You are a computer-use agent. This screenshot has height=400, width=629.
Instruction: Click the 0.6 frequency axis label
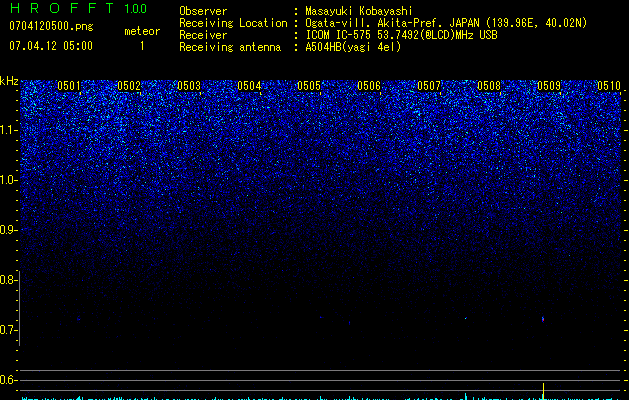[9, 380]
